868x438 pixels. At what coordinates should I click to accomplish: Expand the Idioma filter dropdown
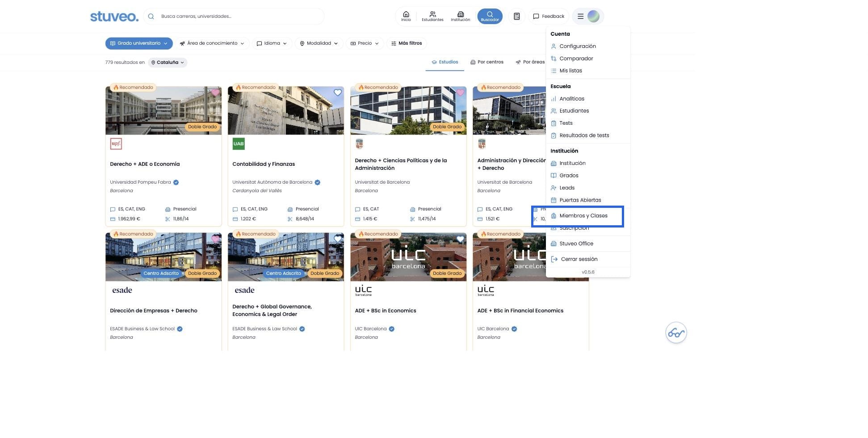(x=272, y=43)
